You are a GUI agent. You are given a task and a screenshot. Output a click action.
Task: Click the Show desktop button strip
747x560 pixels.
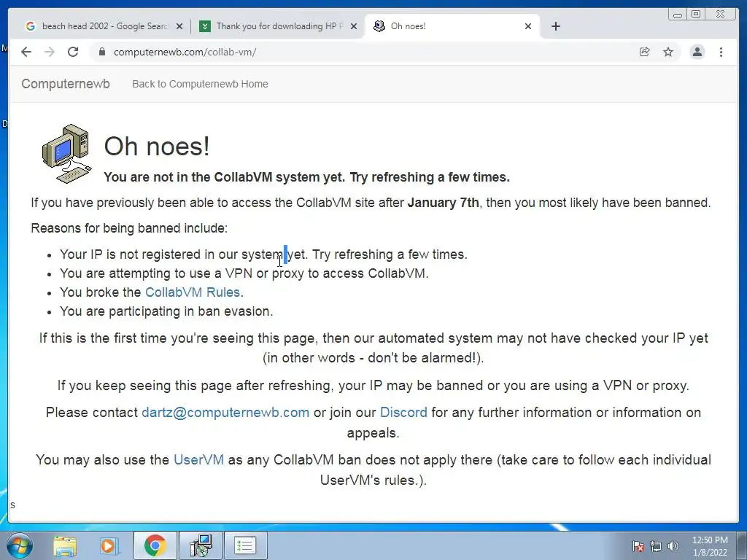pyautogui.click(x=743, y=545)
